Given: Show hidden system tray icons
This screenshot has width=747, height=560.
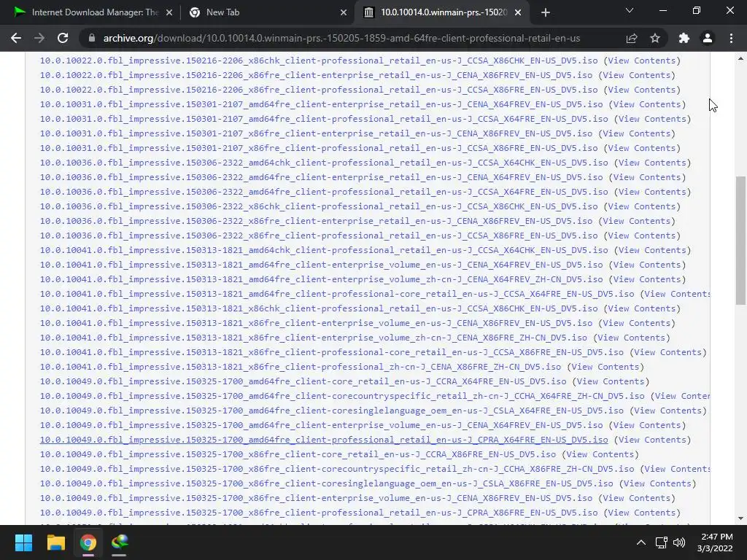Looking at the screenshot, I should [641, 542].
